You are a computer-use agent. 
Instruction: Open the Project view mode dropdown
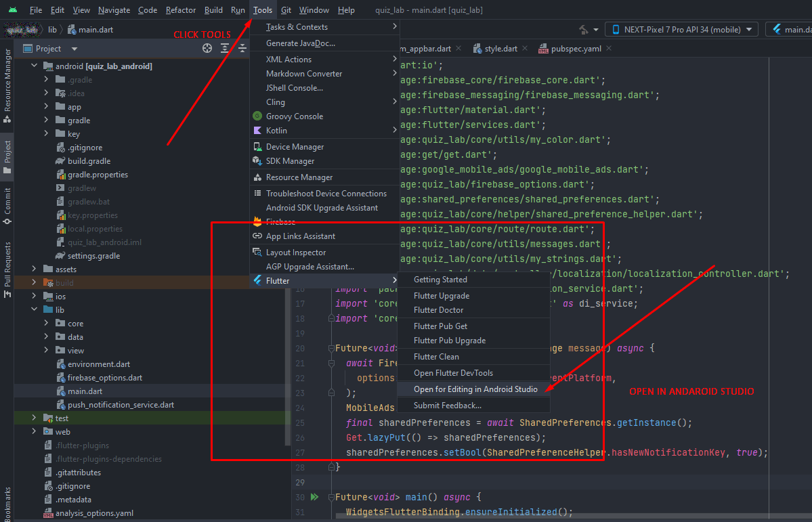tap(74, 49)
